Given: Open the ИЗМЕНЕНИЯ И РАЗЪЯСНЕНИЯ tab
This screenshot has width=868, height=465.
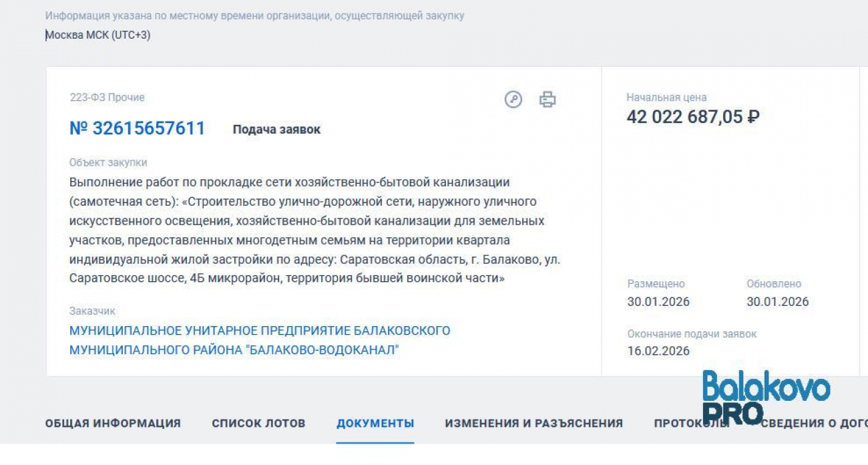Looking at the screenshot, I should pyautogui.click(x=533, y=423).
